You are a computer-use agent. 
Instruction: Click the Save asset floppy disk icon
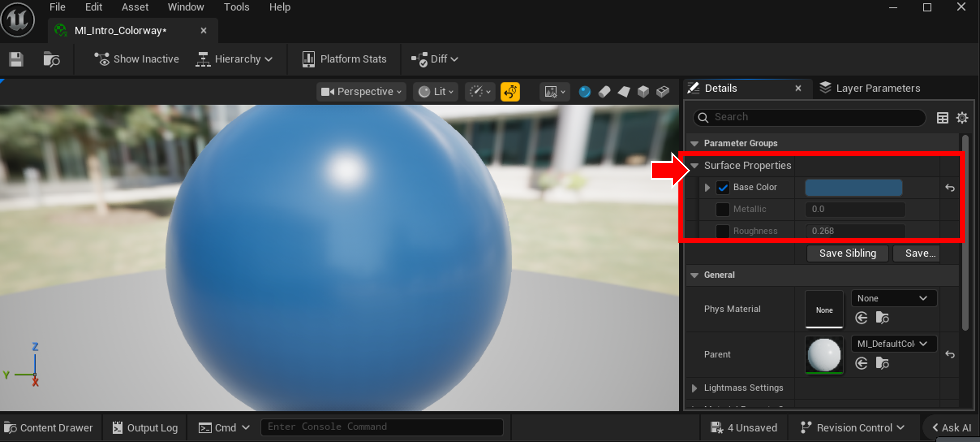[x=16, y=59]
